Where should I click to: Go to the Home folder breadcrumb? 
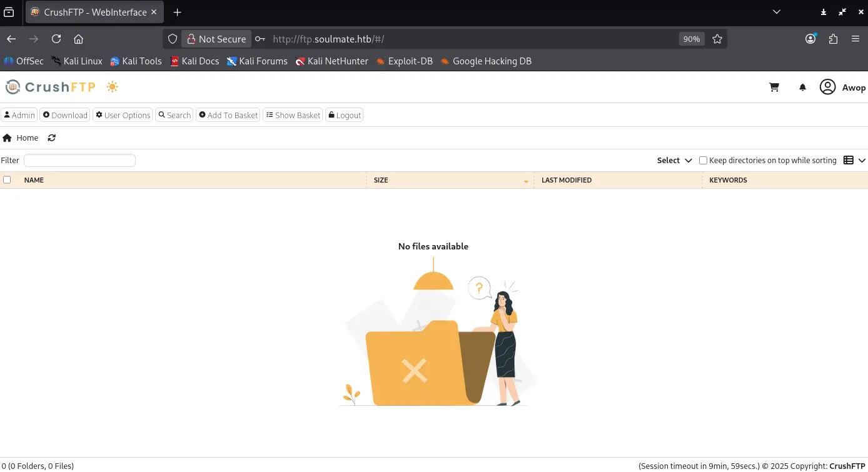click(21, 138)
